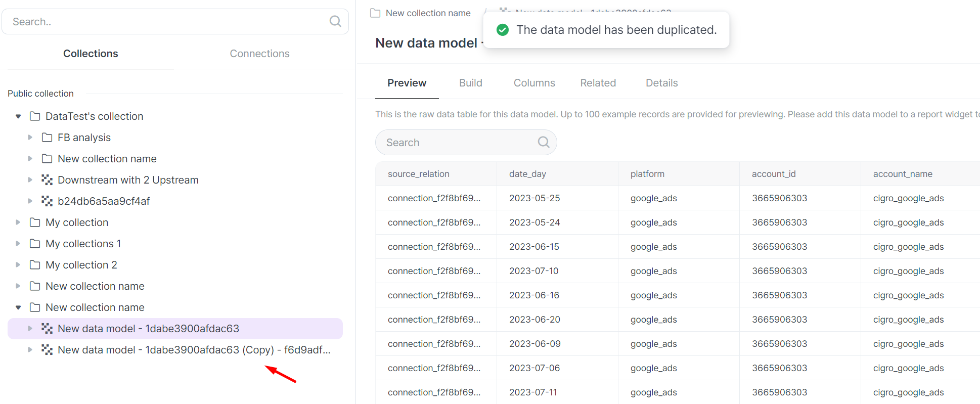Expand the My collections 1 folder

pyautogui.click(x=18, y=244)
